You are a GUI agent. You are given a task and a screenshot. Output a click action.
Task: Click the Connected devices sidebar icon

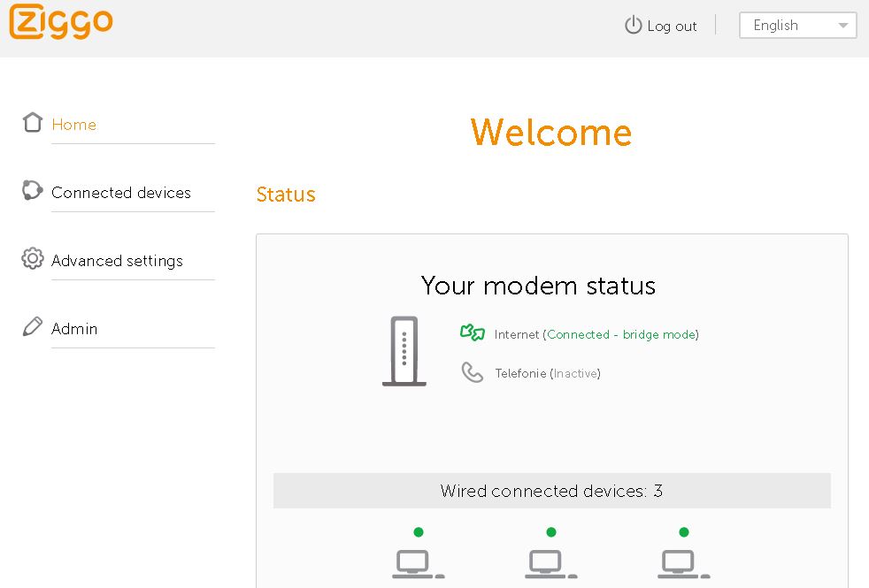click(33, 191)
